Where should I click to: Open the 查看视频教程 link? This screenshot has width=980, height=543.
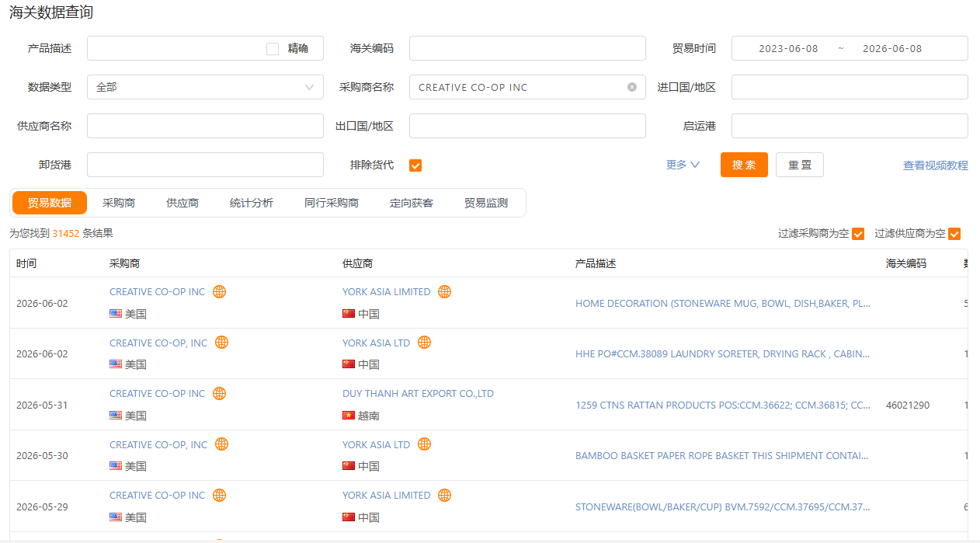tap(935, 165)
